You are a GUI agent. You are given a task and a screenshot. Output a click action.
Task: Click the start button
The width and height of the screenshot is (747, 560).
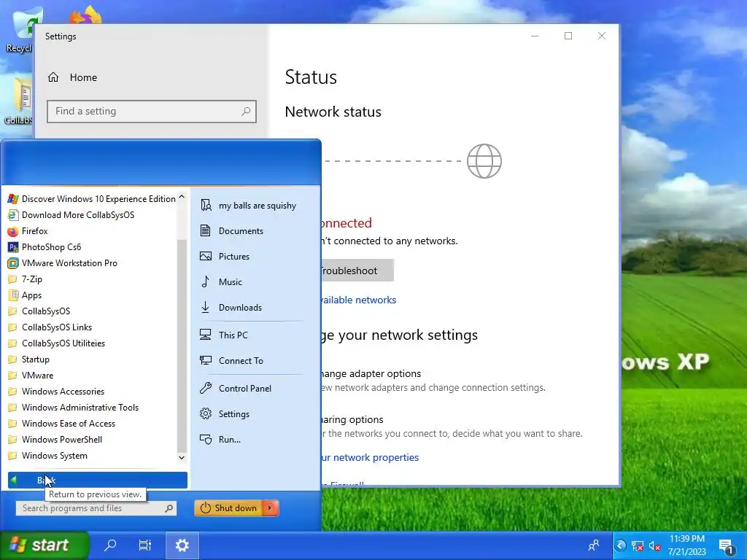coord(44,545)
